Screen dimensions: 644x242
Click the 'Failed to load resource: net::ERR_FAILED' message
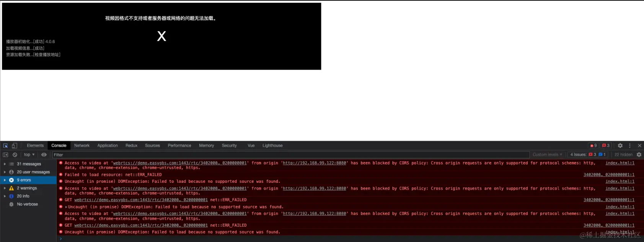pos(113,175)
